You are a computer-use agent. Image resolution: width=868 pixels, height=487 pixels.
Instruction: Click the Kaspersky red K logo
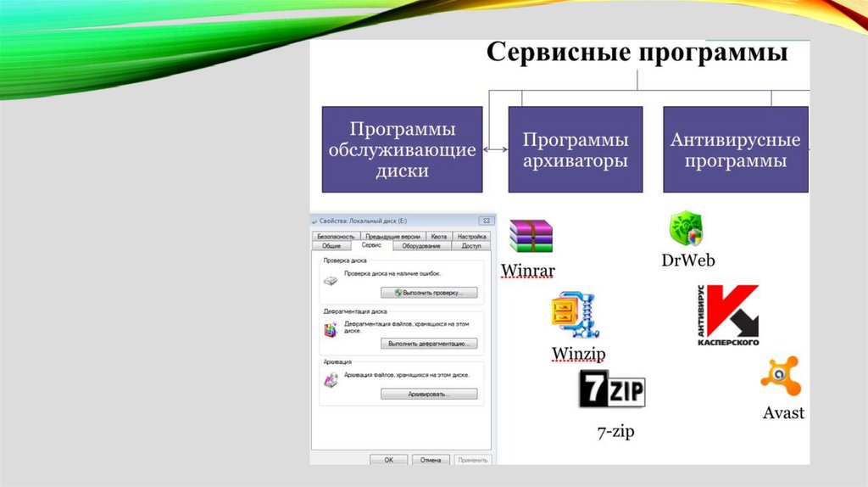click(x=728, y=316)
